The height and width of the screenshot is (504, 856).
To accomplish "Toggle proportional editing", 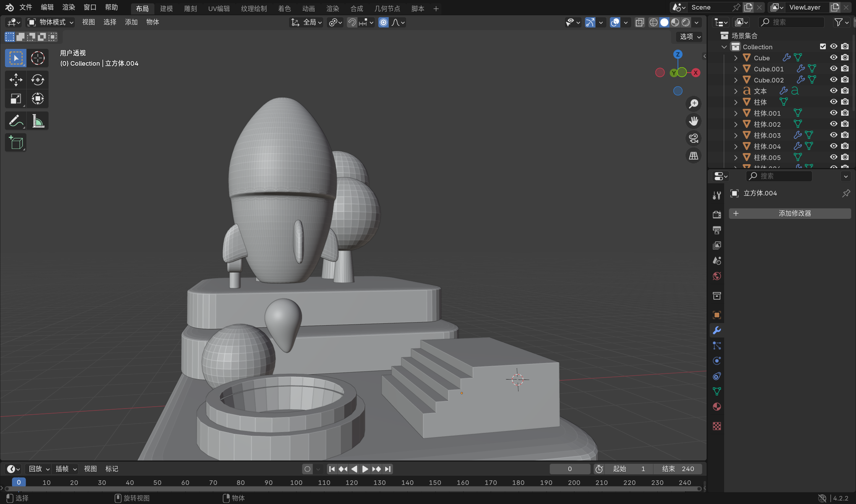I will click(x=383, y=23).
